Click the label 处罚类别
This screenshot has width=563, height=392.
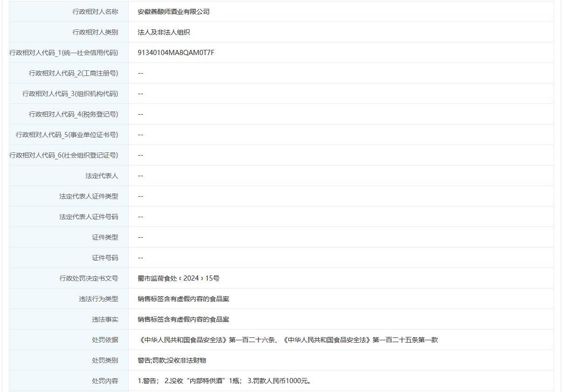tap(105, 360)
